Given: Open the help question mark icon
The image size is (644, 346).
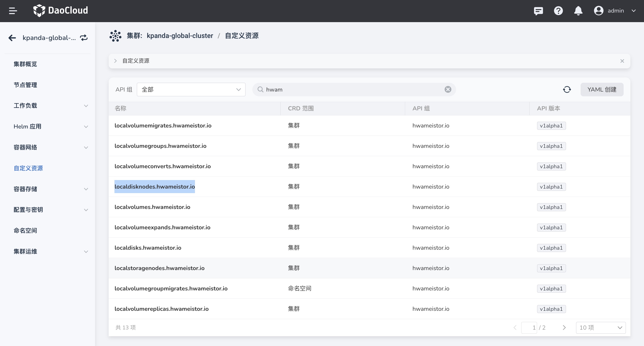Looking at the screenshot, I should pos(558,11).
